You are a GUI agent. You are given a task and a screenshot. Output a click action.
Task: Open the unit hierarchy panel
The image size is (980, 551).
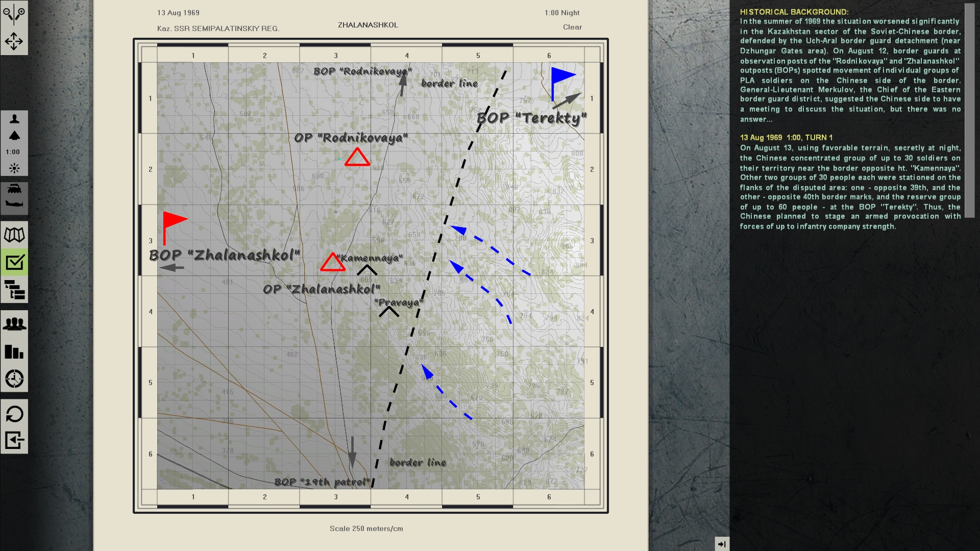[x=14, y=290]
